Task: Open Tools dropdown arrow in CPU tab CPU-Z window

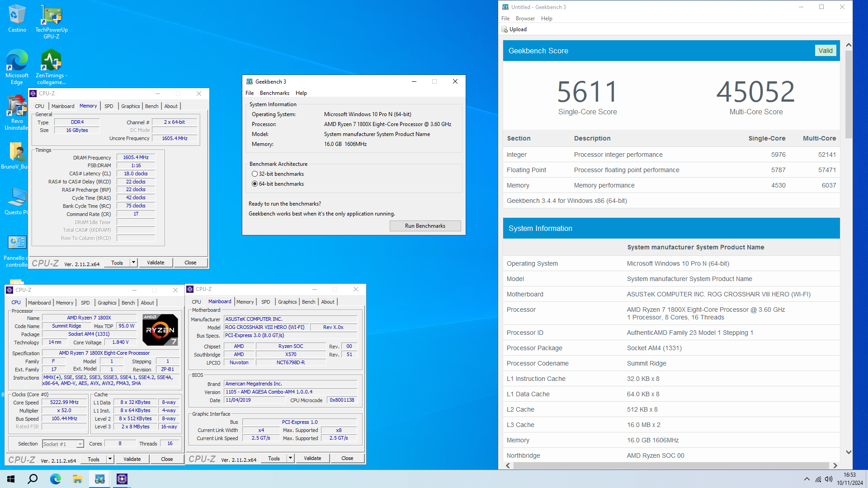Action: click(x=110, y=459)
